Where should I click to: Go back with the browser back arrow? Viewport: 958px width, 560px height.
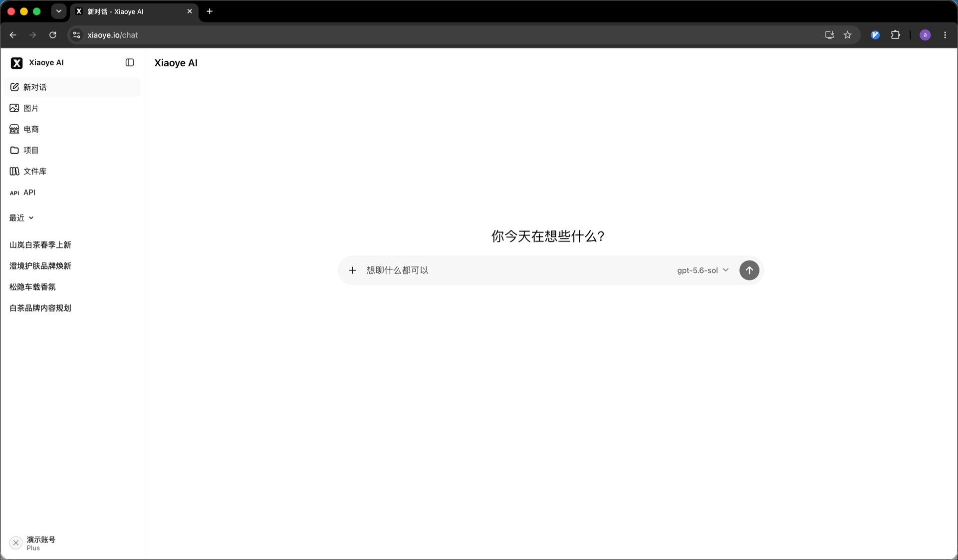pos(13,35)
